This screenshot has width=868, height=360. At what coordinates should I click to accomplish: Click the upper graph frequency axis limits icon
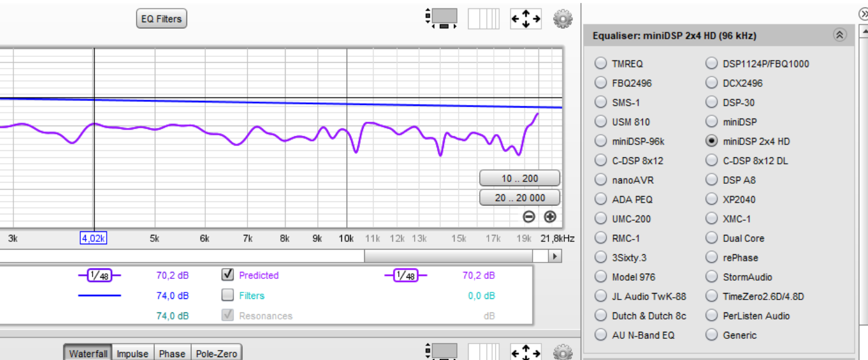coord(483,19)
